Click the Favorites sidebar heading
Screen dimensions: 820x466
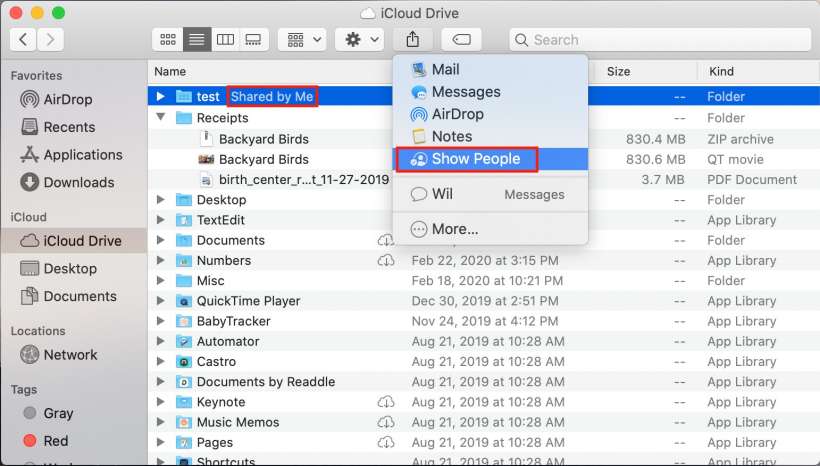point(36,76)
